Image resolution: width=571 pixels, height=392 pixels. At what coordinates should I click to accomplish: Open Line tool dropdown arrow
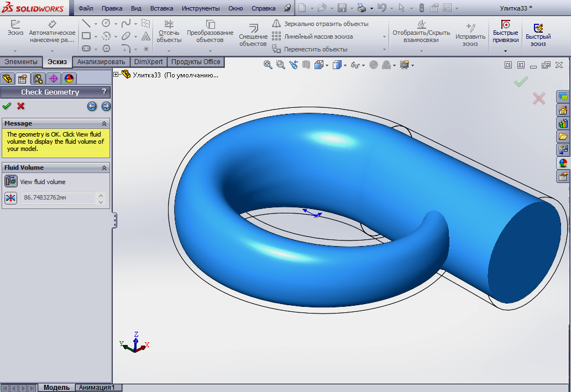coord(96,24)
